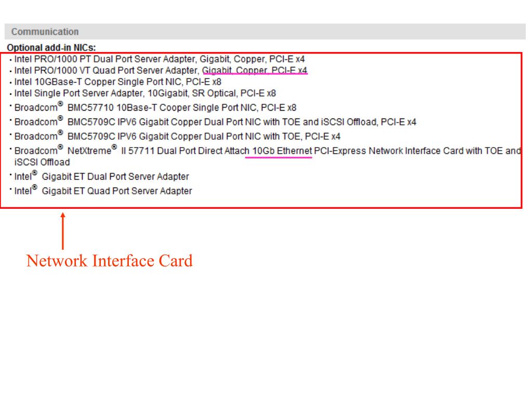Image resolution: width=532 pixels, height=399 pixels.
Task: Click the 'iSCSI Offload' continuation line
Action: coord(42,162)
